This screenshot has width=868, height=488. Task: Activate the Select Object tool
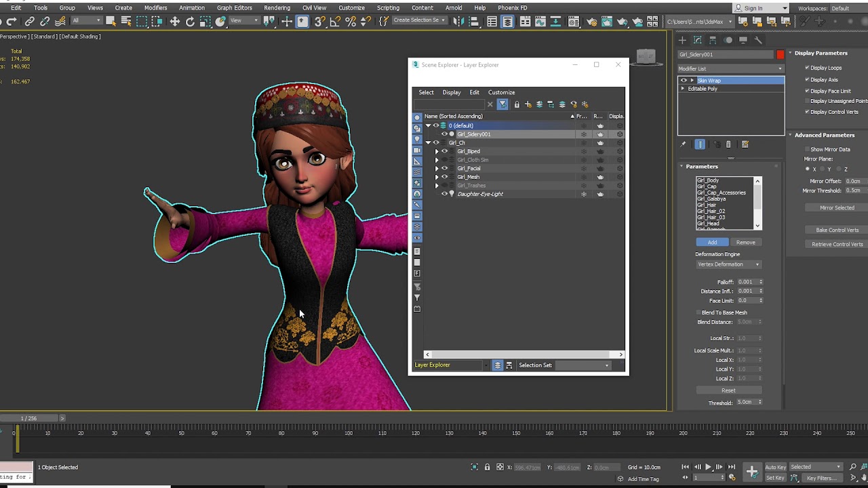click(x=111, y=22)
